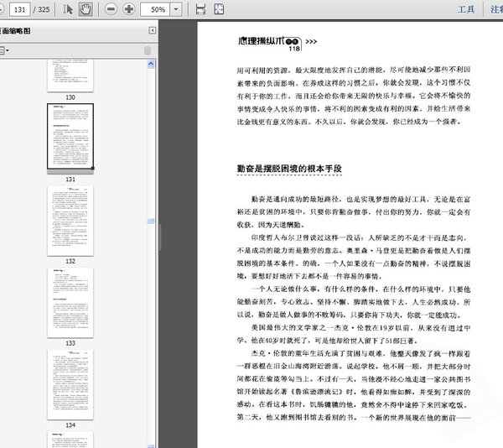Open the zoom percentage dropdown arrow
Viewport: 503px width, 448px height.
[x=176, y=9]
